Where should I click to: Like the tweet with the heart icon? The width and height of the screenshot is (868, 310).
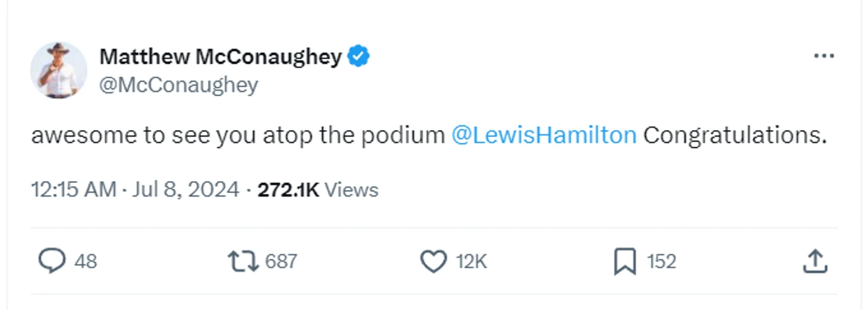[433, 261]
